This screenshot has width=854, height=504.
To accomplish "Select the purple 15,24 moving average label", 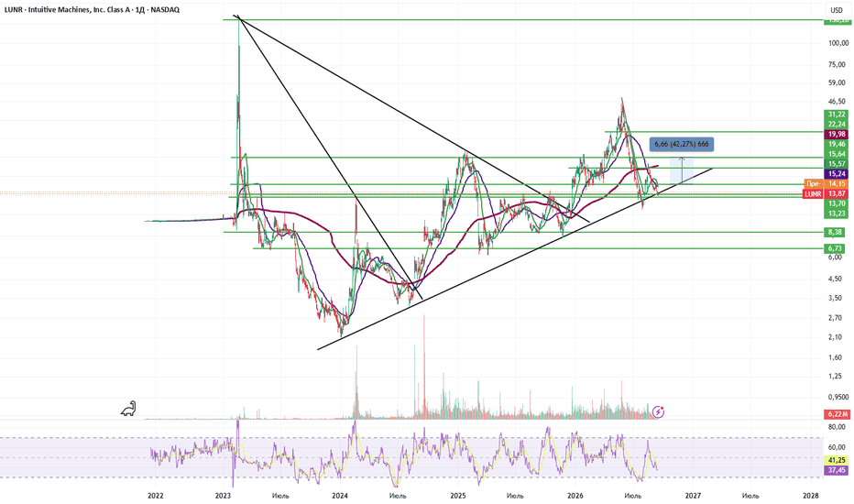I will 836,174.
